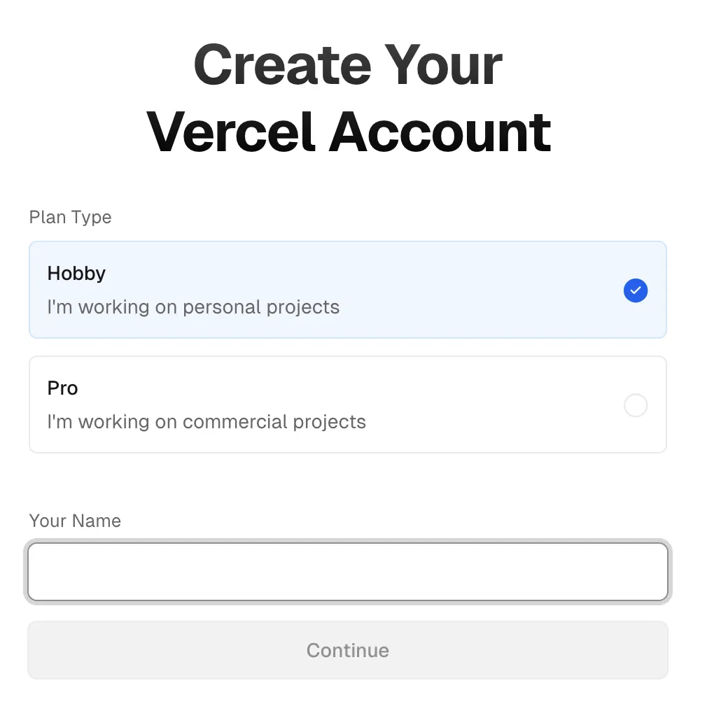Choose the Hobby plan title
Screen dimensions: 728x711
[76, 273]
